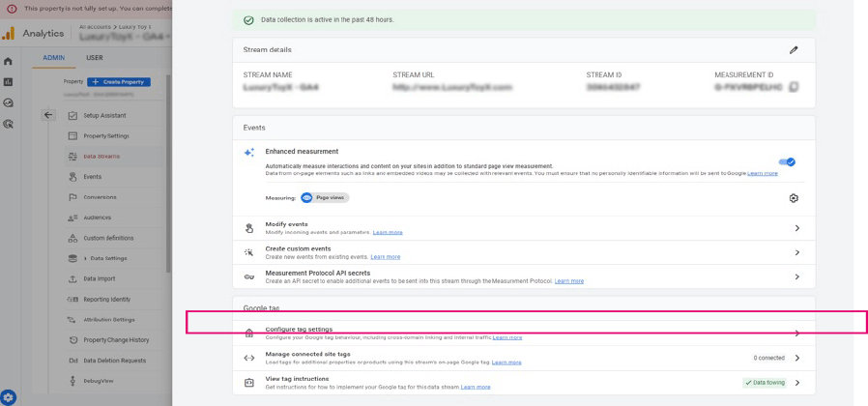
Task: Open the Advertising icon in left rail
Action: click(x=8, y=124)
